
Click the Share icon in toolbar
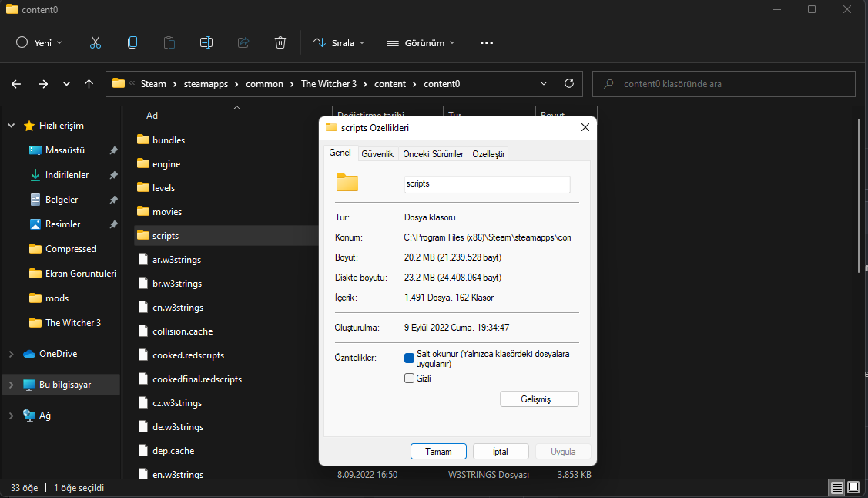tap(243, 42)
